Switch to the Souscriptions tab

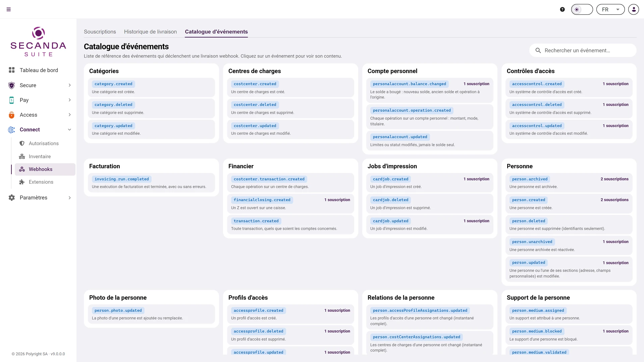(x=100, y=32)
